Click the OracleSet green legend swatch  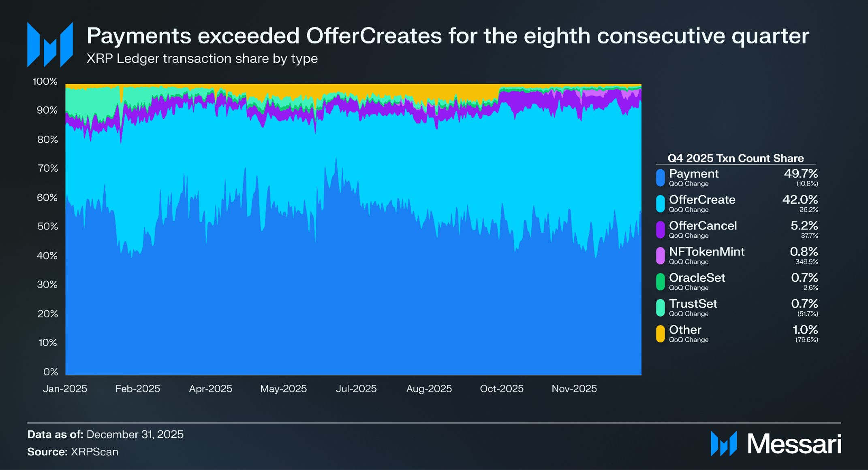[660, 282]
